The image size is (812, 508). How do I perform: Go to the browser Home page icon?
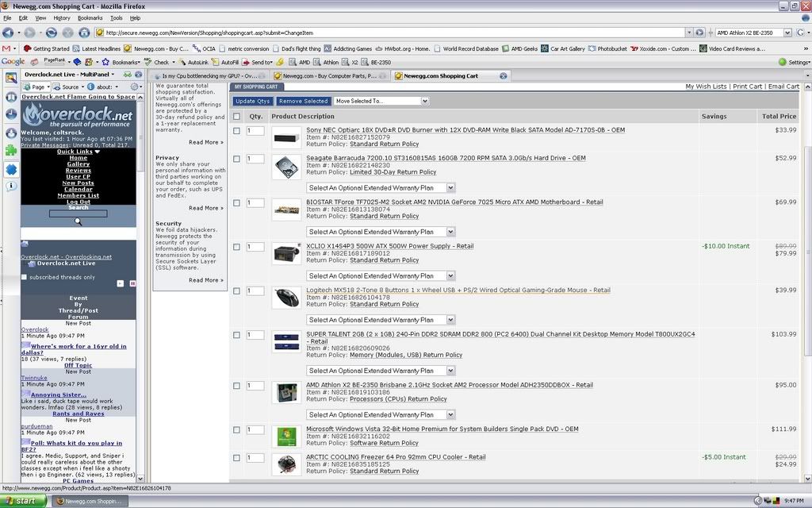click(x=84, y=33)
